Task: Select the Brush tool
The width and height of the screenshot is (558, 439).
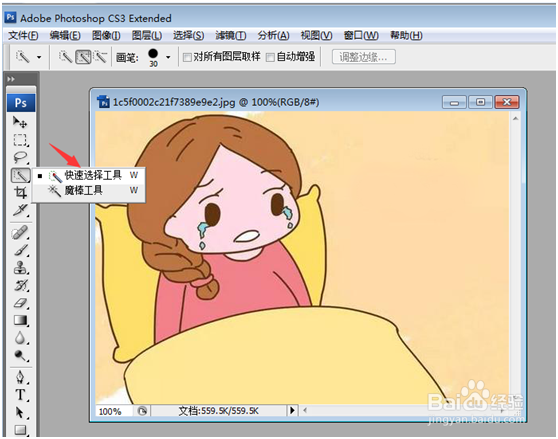Action: (x=20, y=250)
